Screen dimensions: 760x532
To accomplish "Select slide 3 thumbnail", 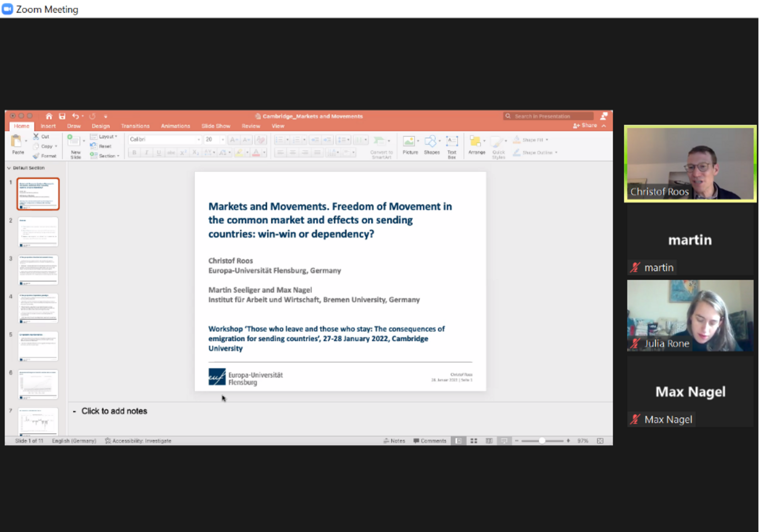I will click(x=38, y=270).
